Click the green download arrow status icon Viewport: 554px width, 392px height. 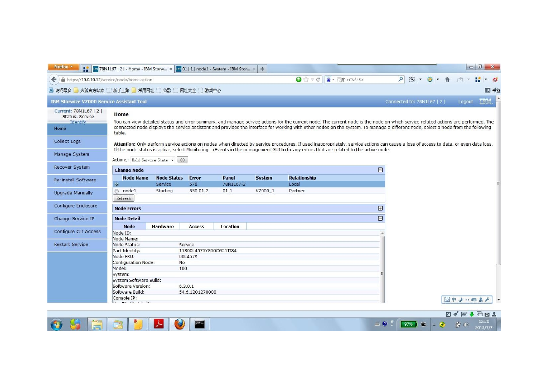[x=471, y=314]
